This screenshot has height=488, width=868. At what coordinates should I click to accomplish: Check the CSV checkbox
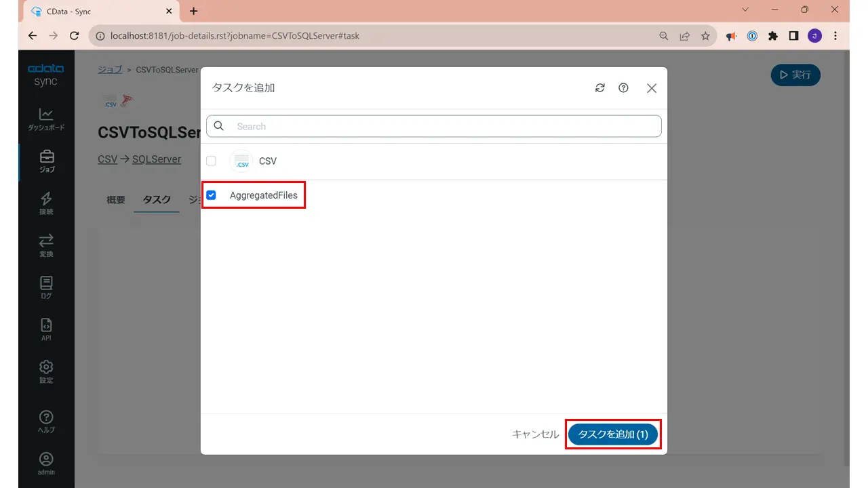[x=211, y=161]
